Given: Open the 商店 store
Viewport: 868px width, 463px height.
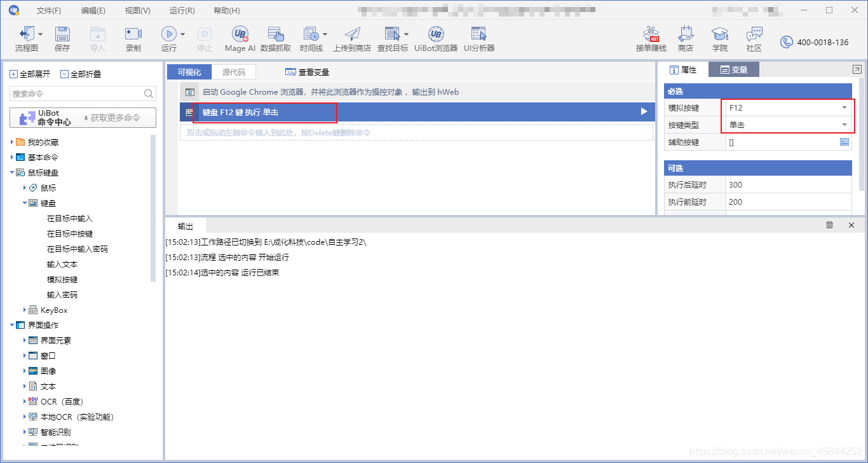Looking at the screenshot, I should pyautogui.click(x=686, y=39).
